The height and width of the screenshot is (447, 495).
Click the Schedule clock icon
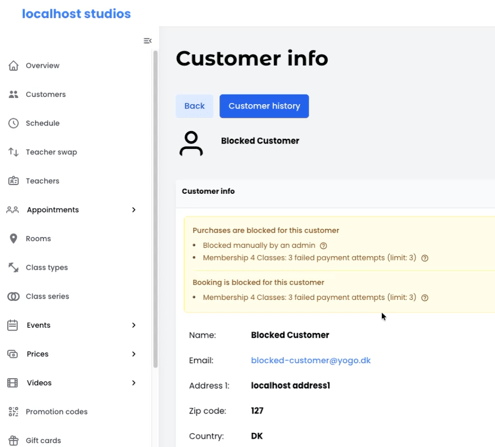click(x=13, y=123)
